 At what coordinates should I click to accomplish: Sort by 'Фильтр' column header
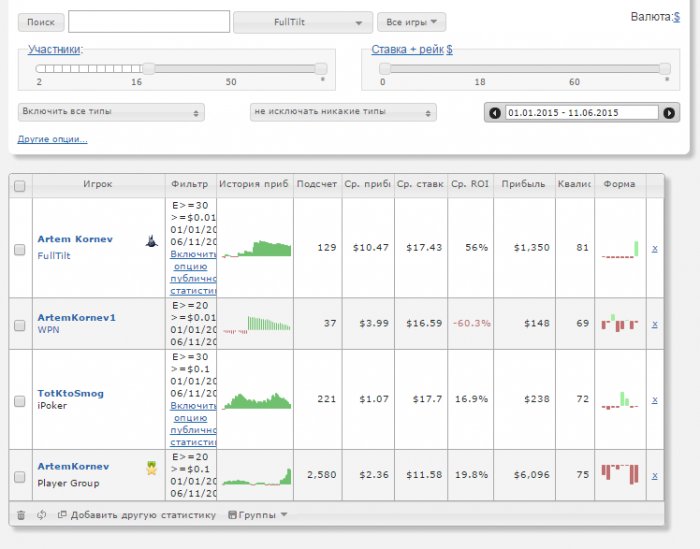tap(191, 185)
